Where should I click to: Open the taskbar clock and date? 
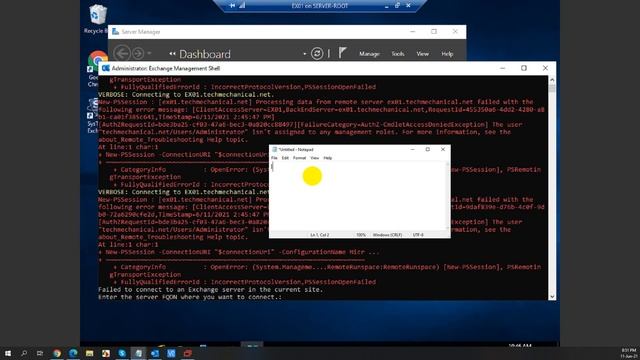click(628, 353)
